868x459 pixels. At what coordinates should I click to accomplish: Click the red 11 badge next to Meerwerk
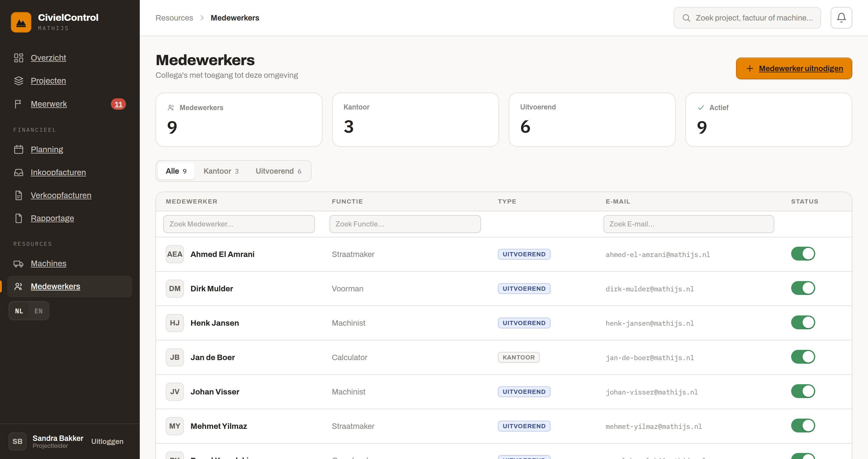click(118, 104)
